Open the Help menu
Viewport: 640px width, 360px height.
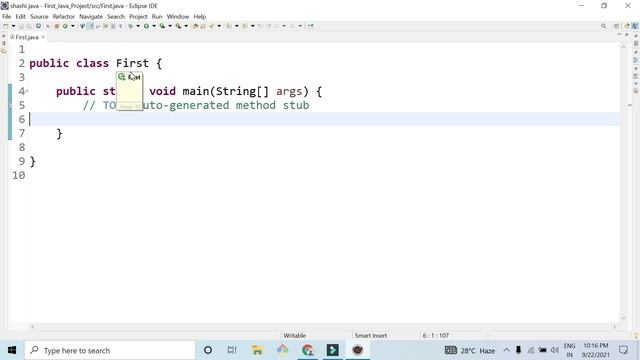(200, 16)
